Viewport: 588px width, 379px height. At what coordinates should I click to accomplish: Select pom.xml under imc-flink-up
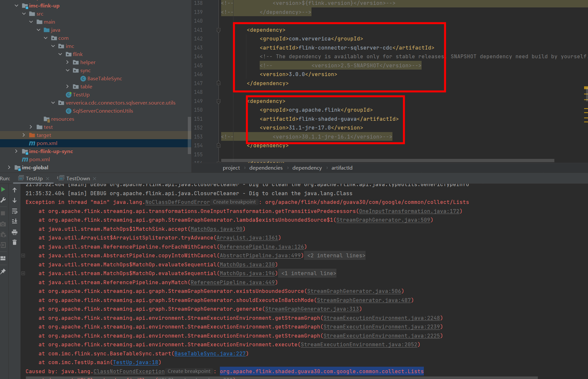tap(47, 143)
